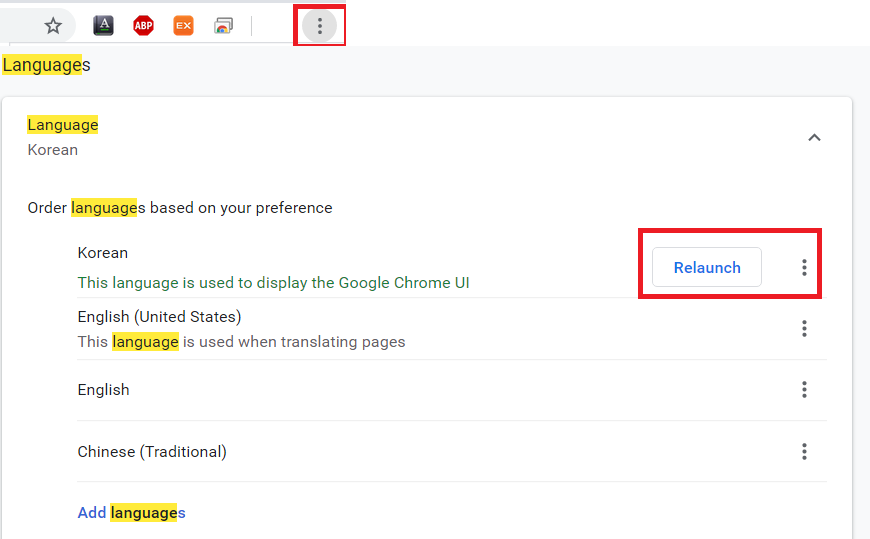Image resolution: width=870 pixels, height=539 pixels.
Task: Open more actions menu for English
Action: click(804, 390)
